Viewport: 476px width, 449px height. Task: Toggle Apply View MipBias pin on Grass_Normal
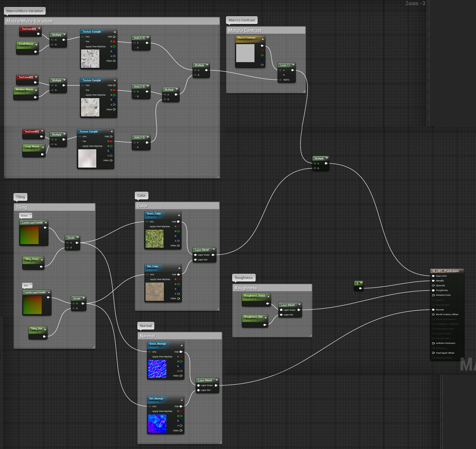(150, 357)
